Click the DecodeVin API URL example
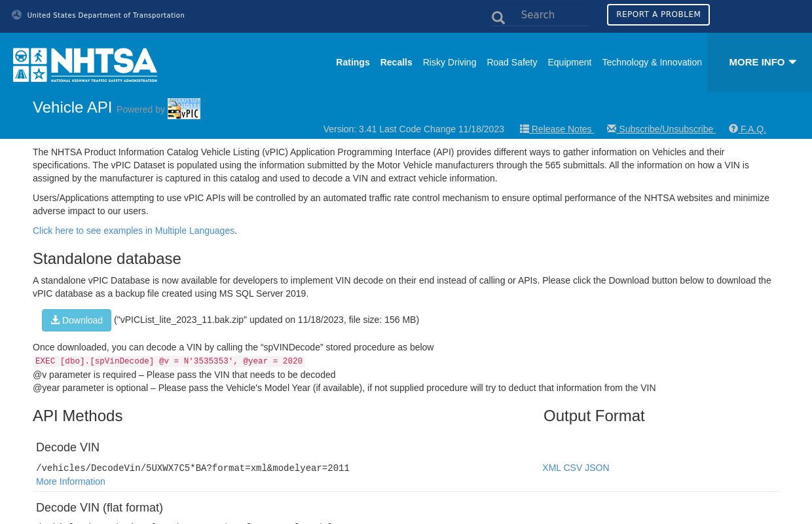 [193, 468]
